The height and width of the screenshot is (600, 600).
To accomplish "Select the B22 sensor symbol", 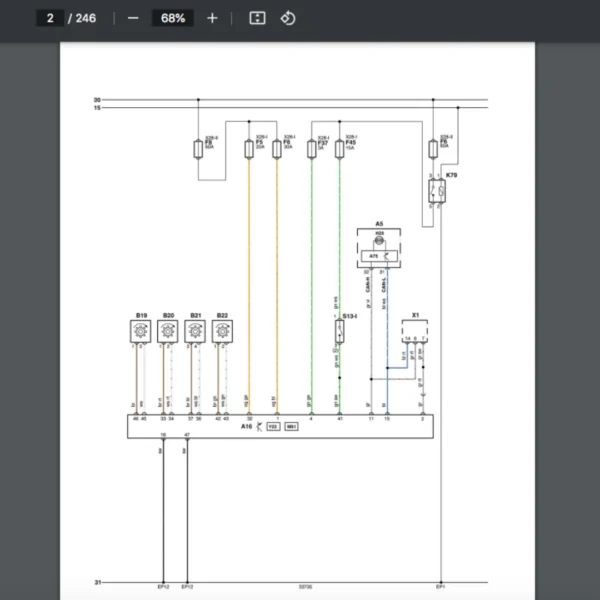I will pos(222,335).
